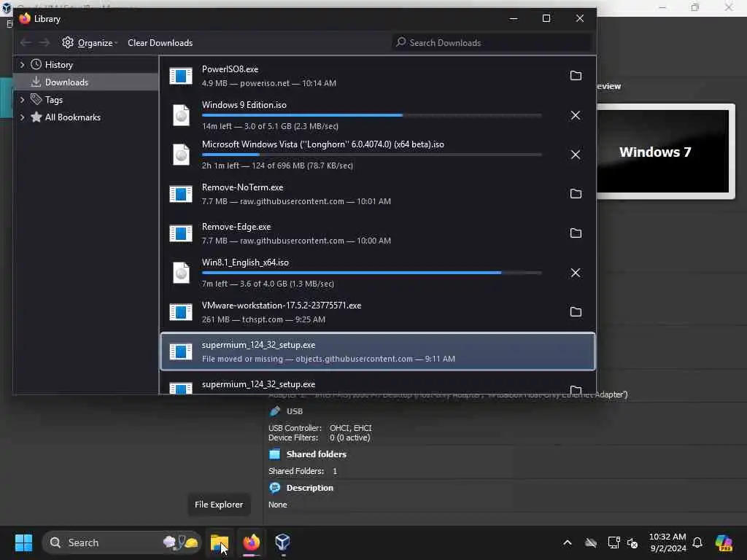Open the Description section in VirtualBox
Viewport: 747px width, 560px height.
[309, 488]
